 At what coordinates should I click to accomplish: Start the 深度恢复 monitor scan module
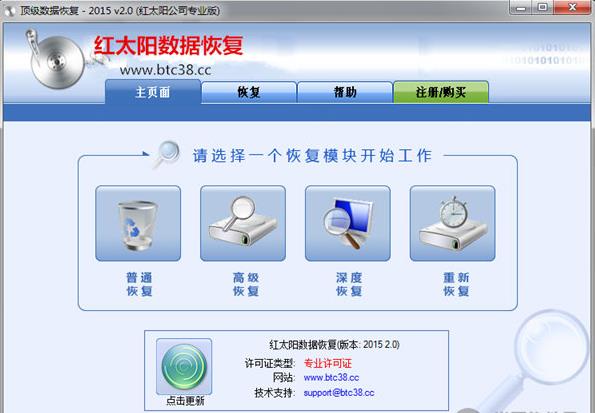[348, 223]
